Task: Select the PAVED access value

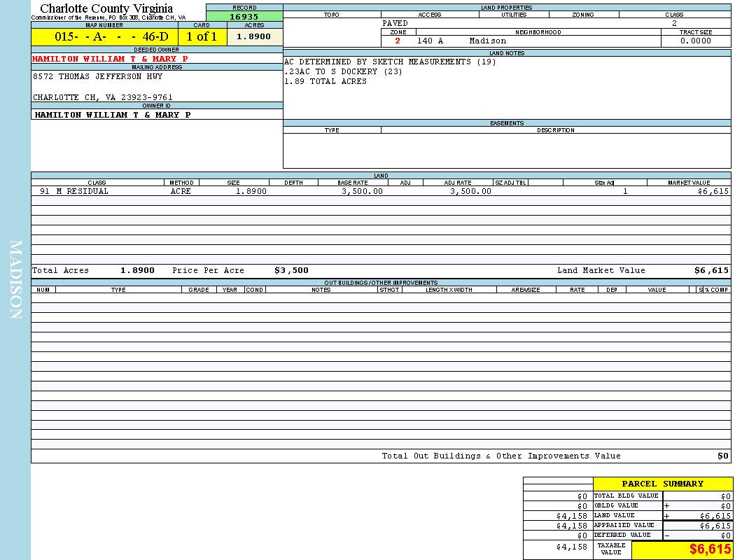Action: coord(395,23)
